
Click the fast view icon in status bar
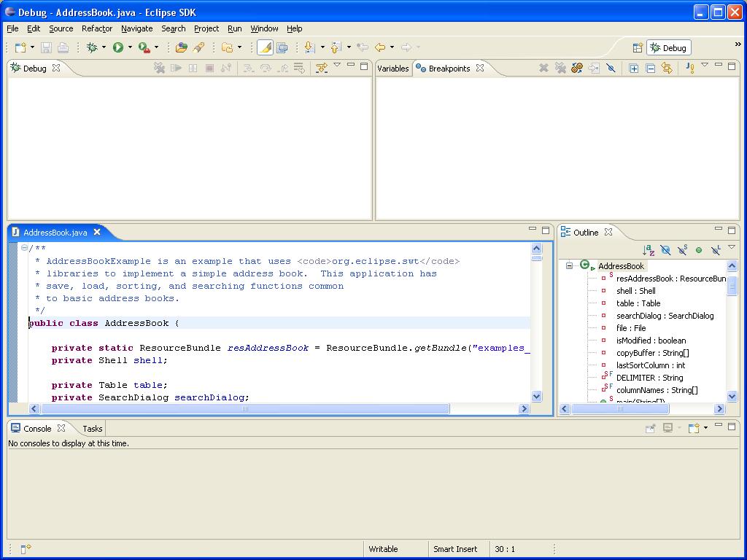(x=26, y=548)
